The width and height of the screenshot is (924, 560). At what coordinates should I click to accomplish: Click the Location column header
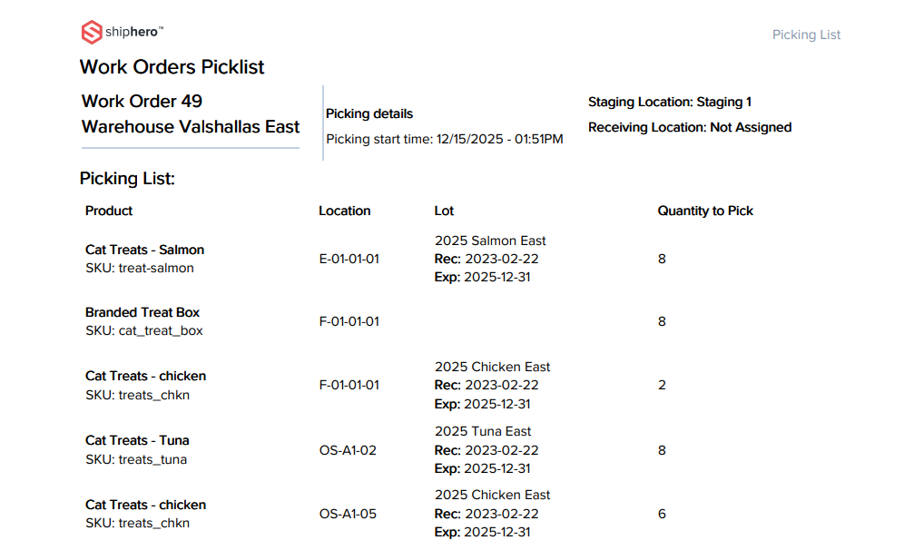(x=344, y=211)
